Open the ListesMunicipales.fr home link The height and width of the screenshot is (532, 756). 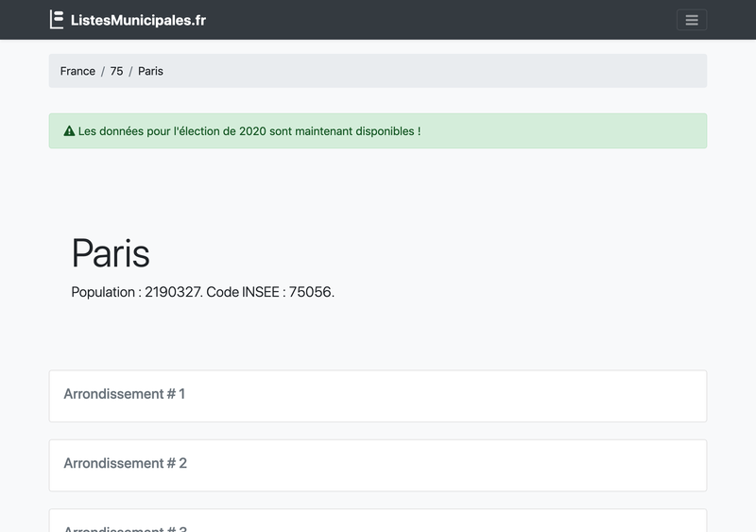[138, 20]
